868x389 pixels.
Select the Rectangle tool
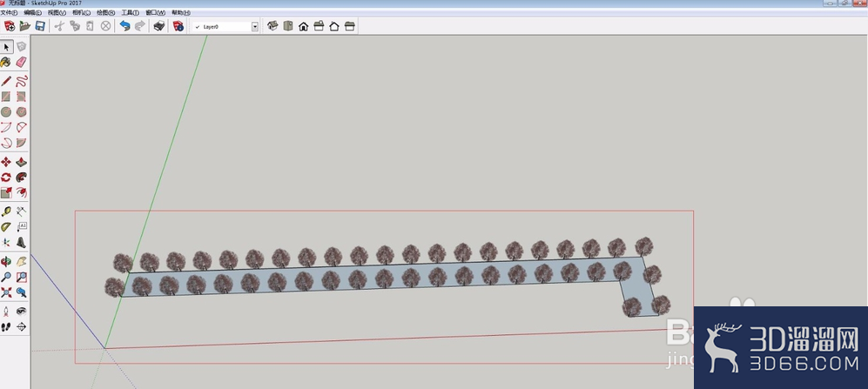coord(6,97)
